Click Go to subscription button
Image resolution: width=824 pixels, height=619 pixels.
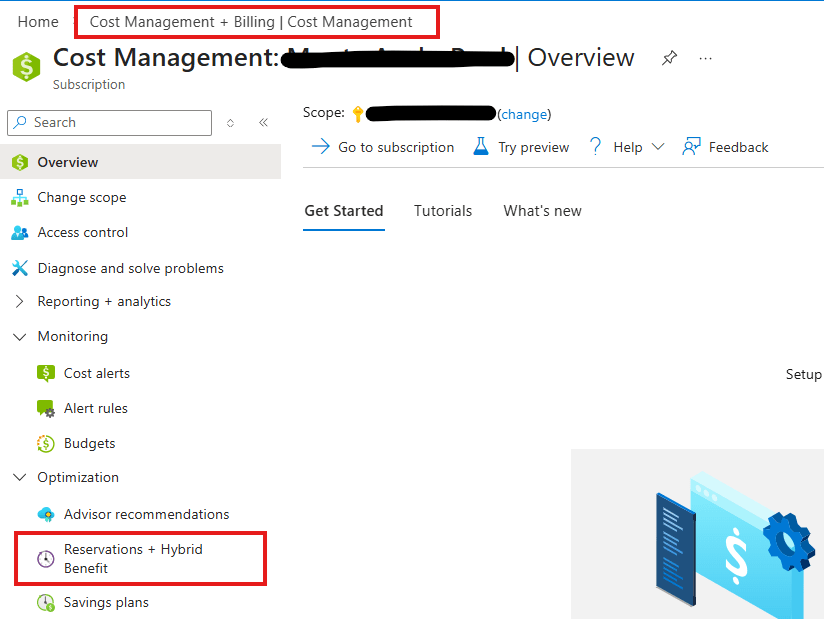click(383, 147)
